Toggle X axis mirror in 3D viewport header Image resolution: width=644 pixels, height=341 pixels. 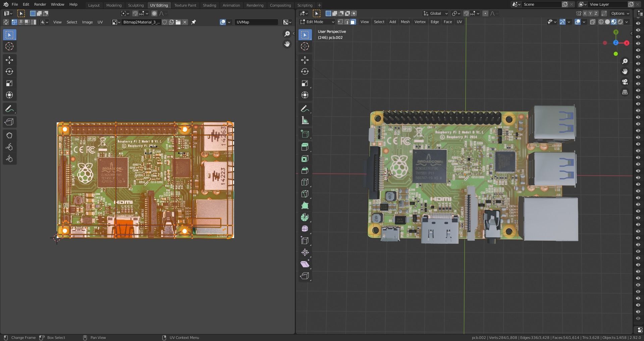pos(585,13)
